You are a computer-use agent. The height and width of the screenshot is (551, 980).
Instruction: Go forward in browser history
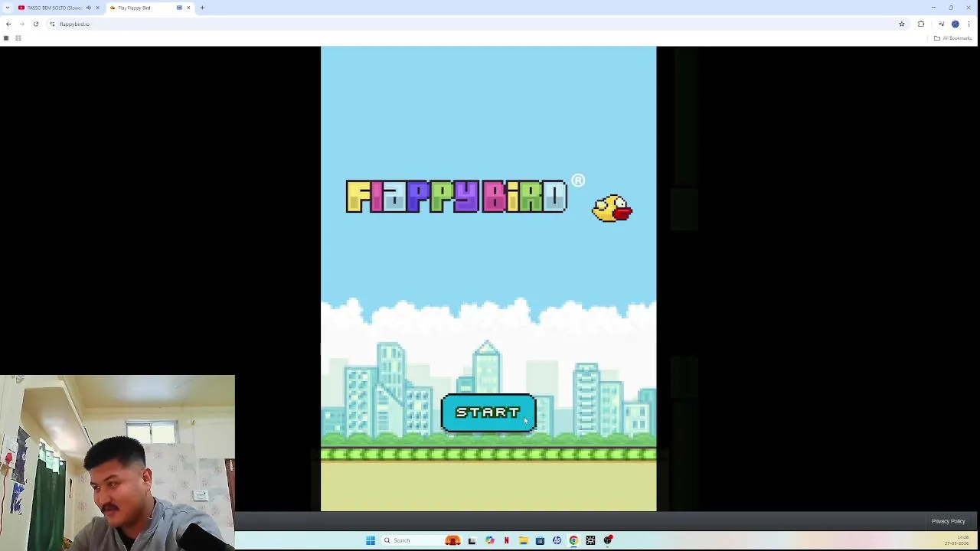coord(21,24)
